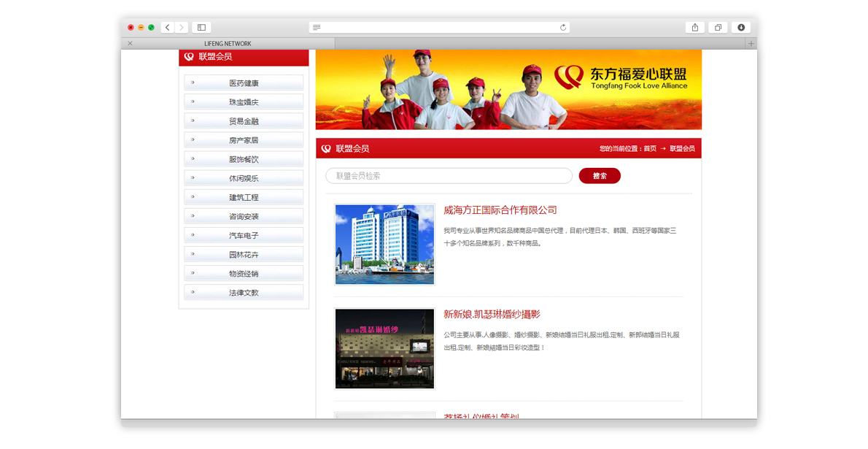The width and height of the screenshot is (868, 449).
Task: Open 房产家居 category
Action: tap(244, 139)
